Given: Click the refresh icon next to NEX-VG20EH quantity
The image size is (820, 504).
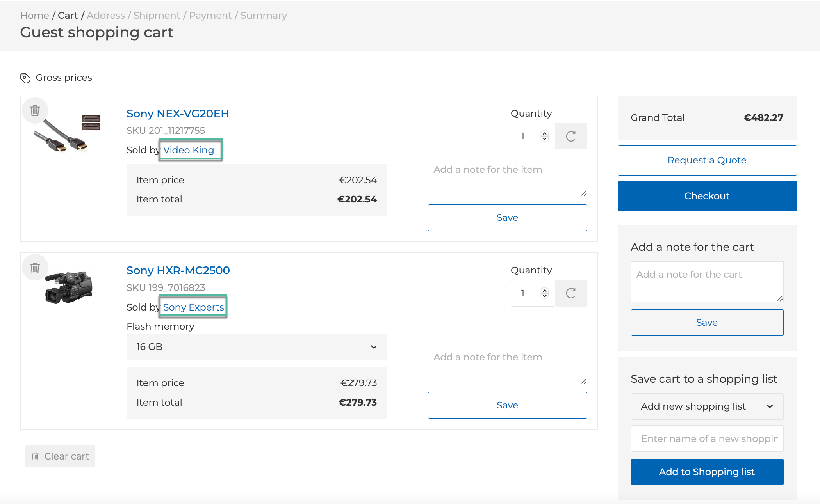Looking at the screenshot, I should coord(571,136).
